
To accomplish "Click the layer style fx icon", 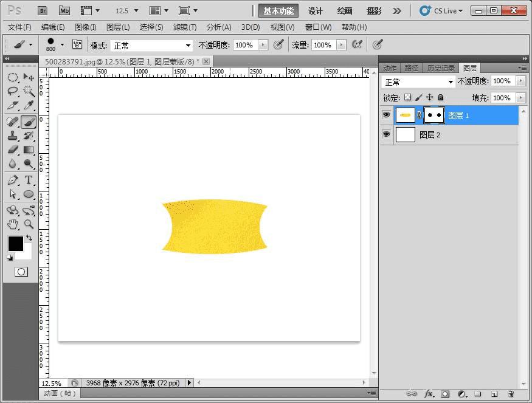I will [429, 394].
